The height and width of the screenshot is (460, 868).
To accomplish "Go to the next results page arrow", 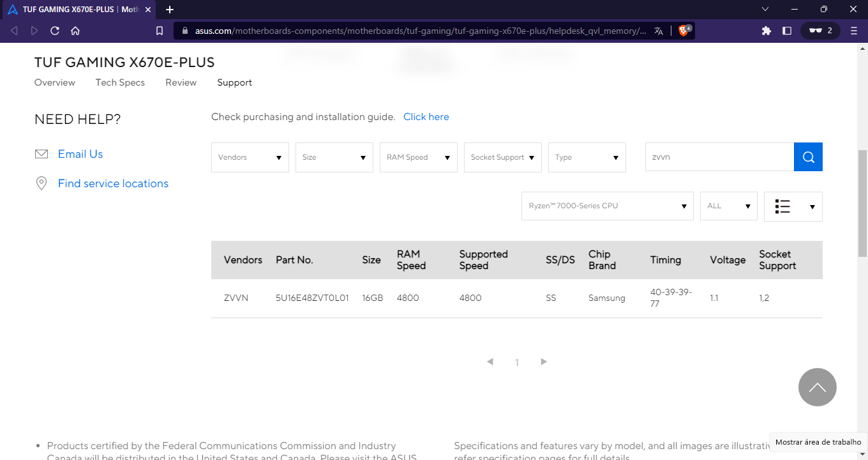I will pos(544,362).
